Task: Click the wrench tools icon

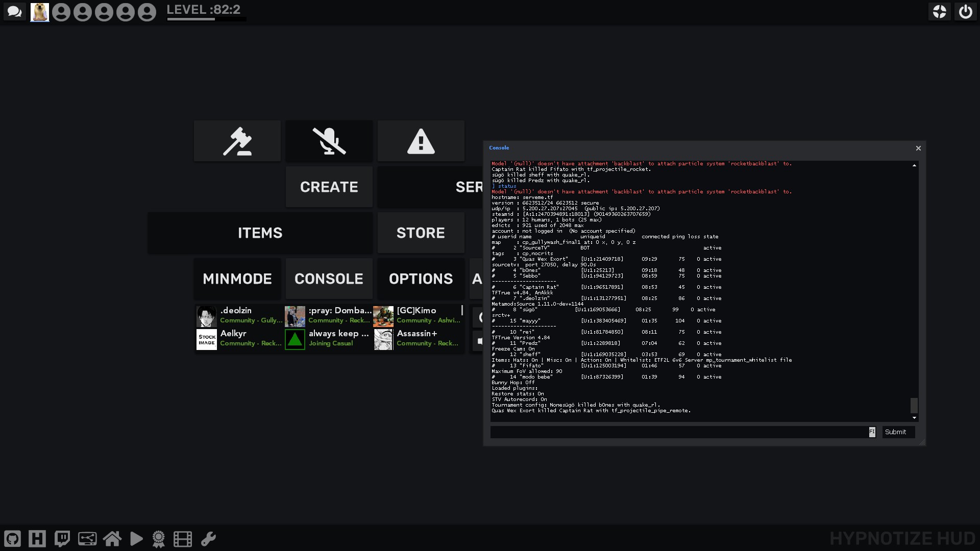Action: 208,539
